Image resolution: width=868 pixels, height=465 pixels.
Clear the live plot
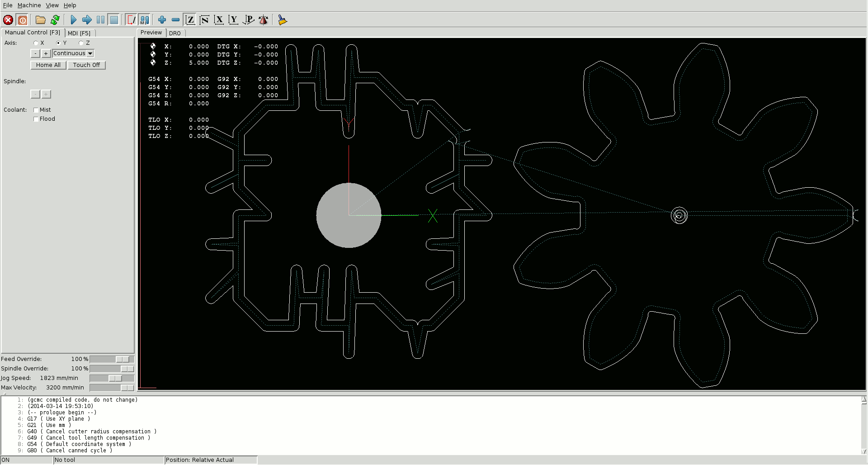click(x=283, y=20)
